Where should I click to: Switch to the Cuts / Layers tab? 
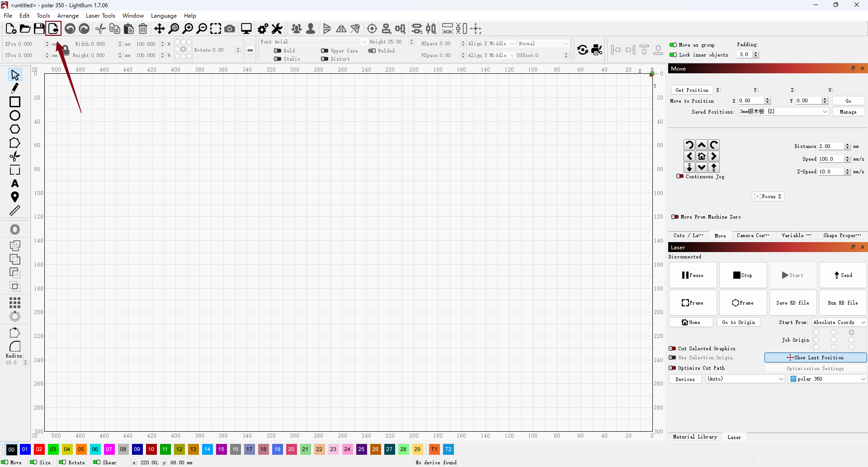tap(688, 235)
